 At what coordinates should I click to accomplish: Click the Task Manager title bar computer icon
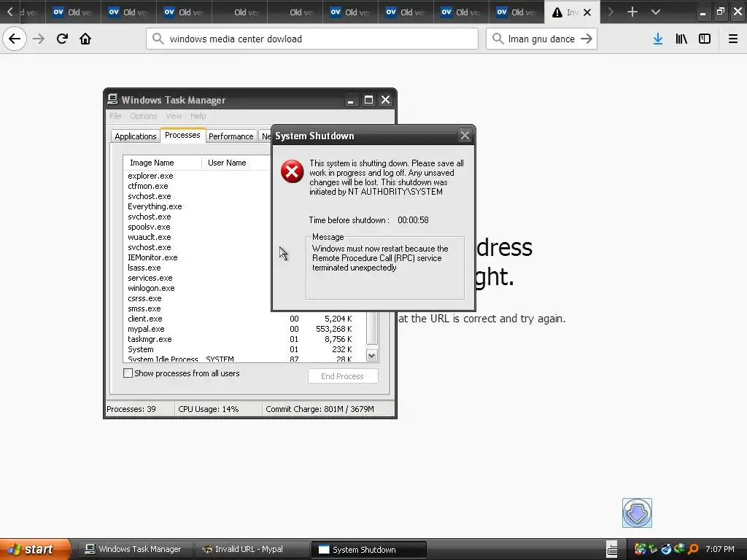[x=112, y=99]
